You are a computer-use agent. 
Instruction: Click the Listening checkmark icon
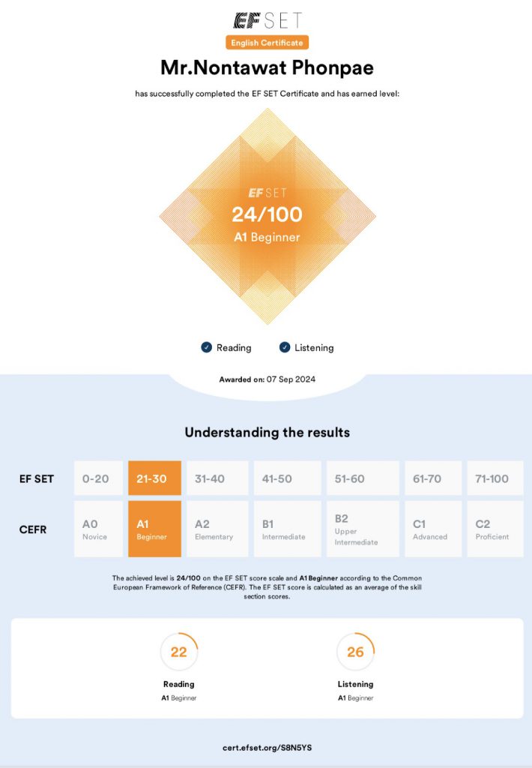[x=285, y=347]
